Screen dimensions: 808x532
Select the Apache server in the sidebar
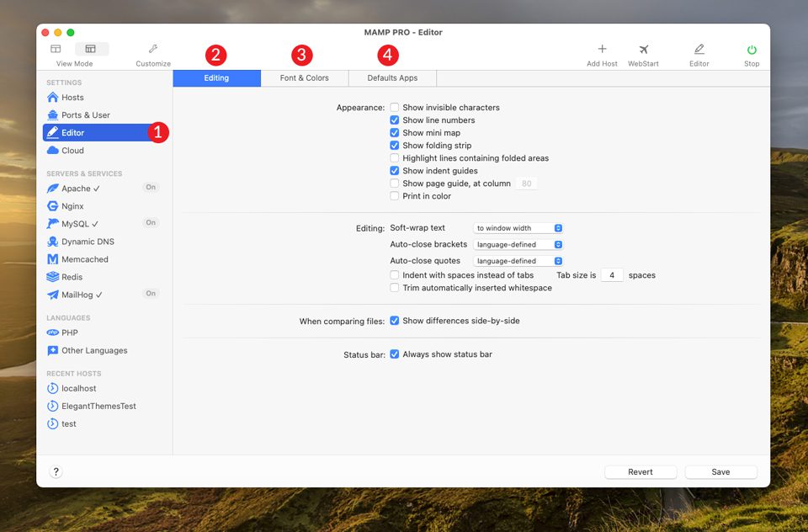(x=69, y=188)
